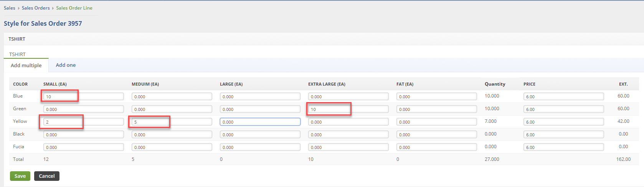644x187 pixels.
Task: Select the Black Small quantity field
Action: pyautogui.click(x=84, y=134)
